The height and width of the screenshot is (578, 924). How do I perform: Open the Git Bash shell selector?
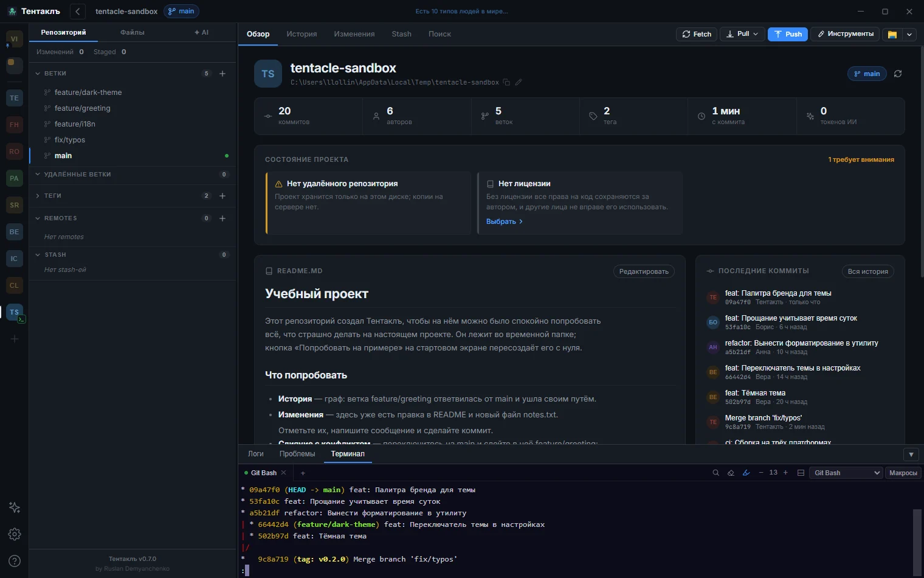click(846, 473)
